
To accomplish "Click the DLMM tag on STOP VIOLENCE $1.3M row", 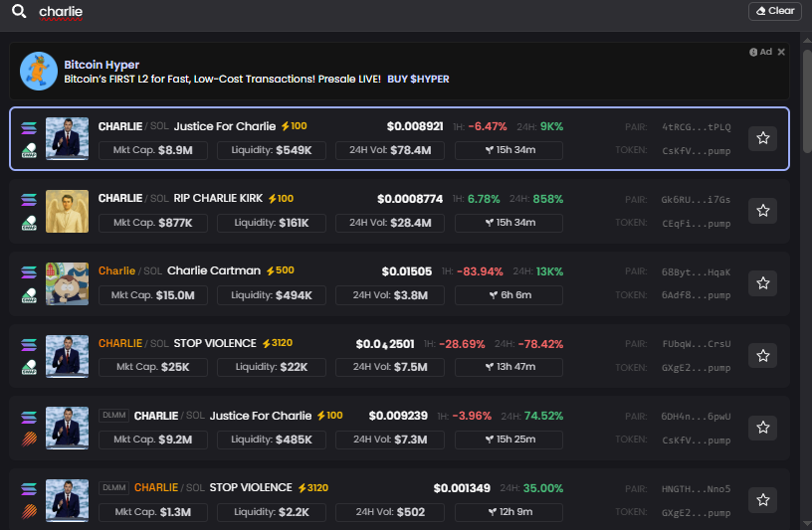I will tap(113, 487).
